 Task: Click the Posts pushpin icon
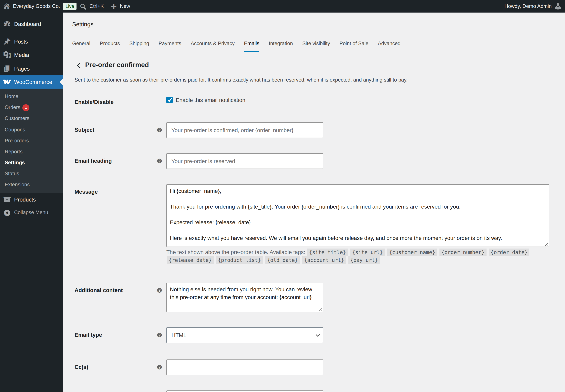pos(7,42)
